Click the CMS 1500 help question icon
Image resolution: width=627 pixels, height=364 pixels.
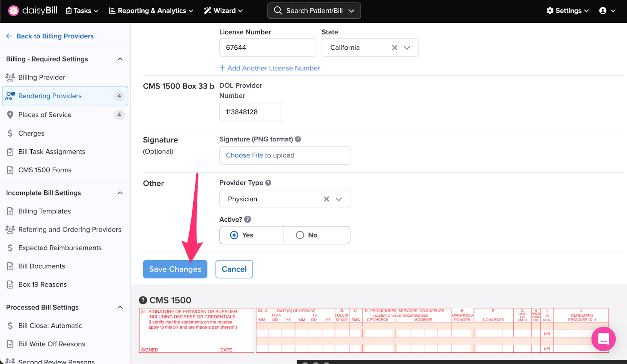(143, 300)
